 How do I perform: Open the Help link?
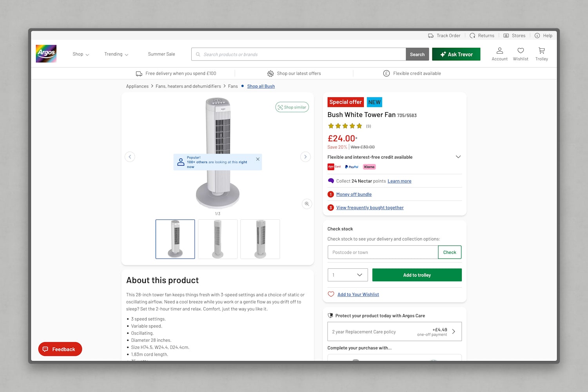coord(543,36)
